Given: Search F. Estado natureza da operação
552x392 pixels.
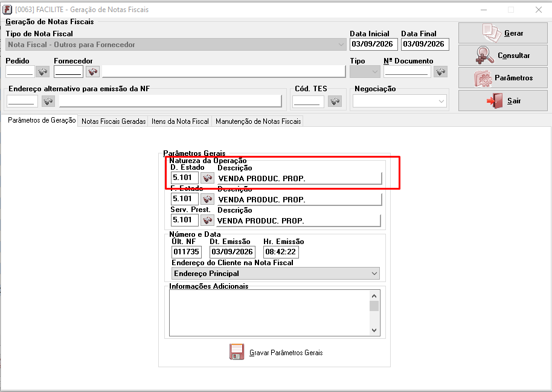Looking at the screenshot, I should pyautogui.click(x=207, y=199).
